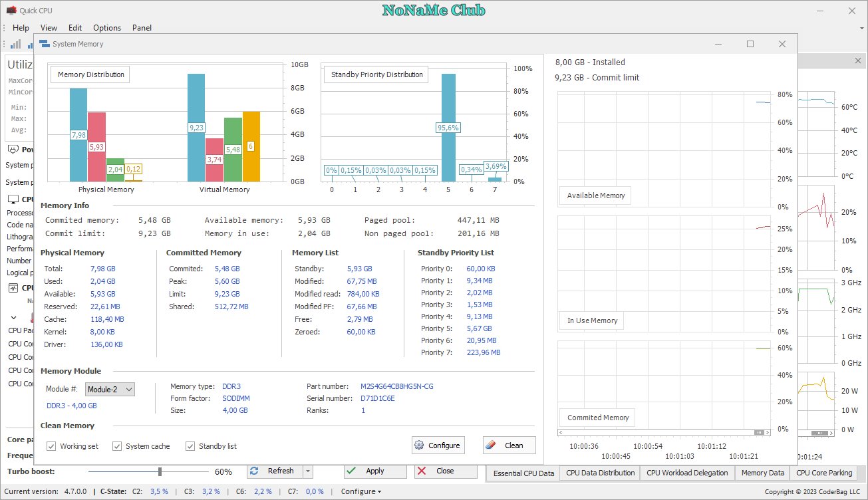This screenshot has width=868, height=500.
Task: Open the C-State Configure dropdown
Action: [x=361, y=491]
